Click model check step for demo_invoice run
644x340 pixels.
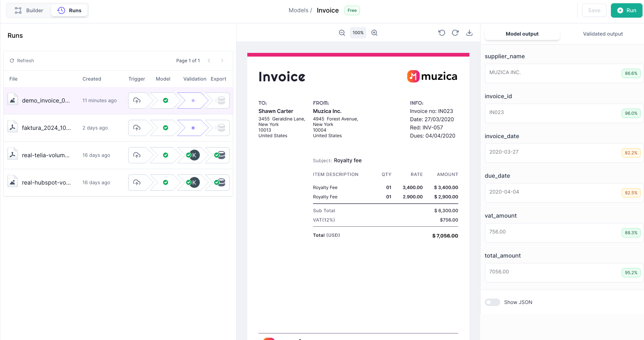coord(166,101)
